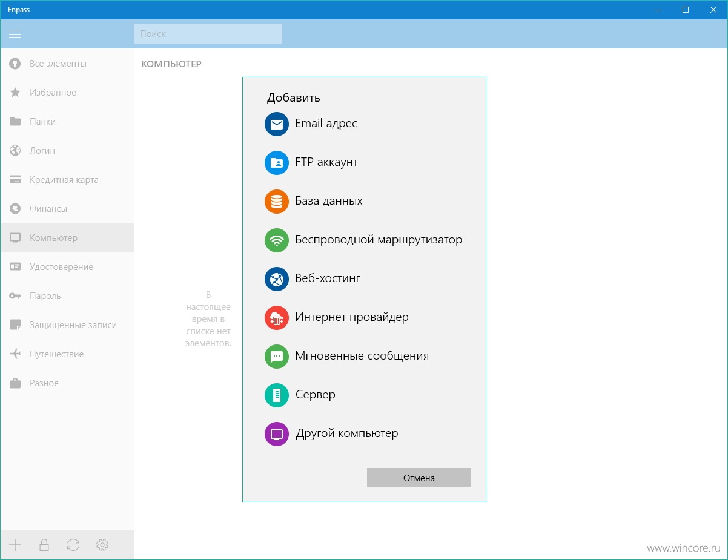Open Папки category

pyautogui.click(x=67, y=121)
